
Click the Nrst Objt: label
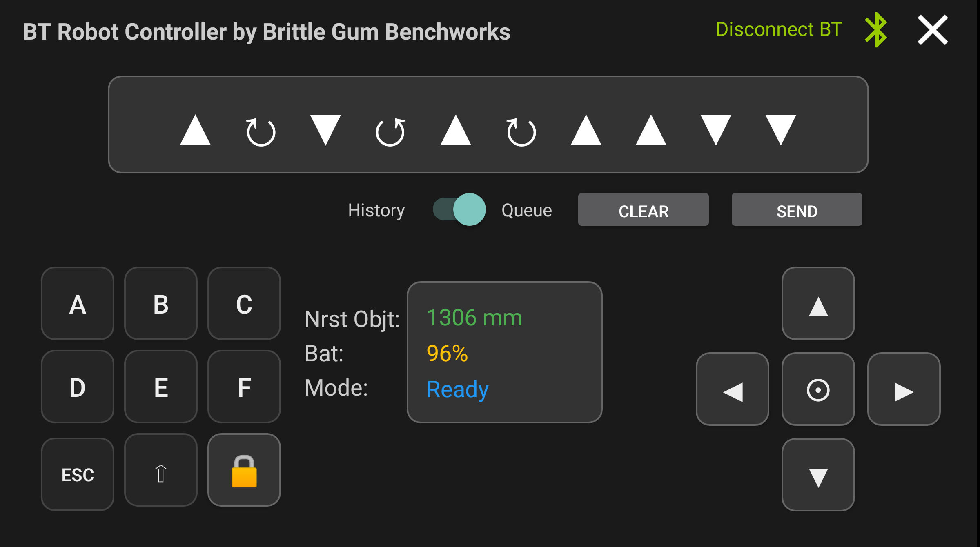click(352, 319)
